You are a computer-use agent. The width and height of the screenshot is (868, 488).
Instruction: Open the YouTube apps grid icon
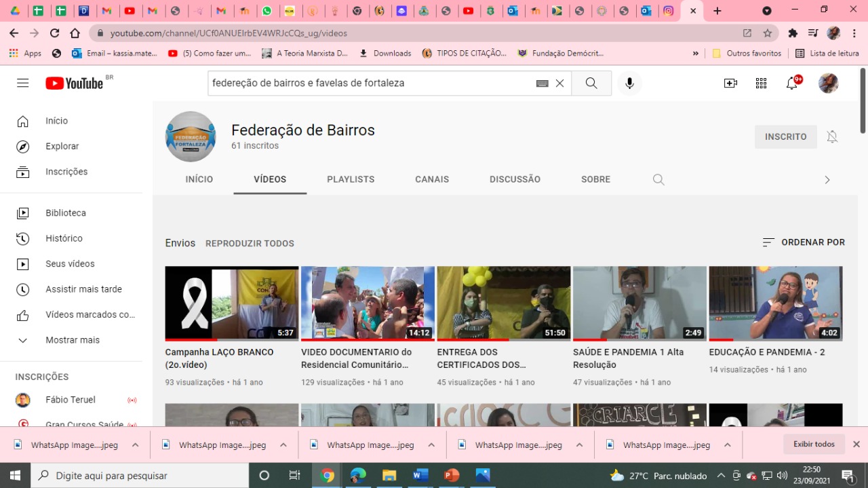(x=761, y=83)
